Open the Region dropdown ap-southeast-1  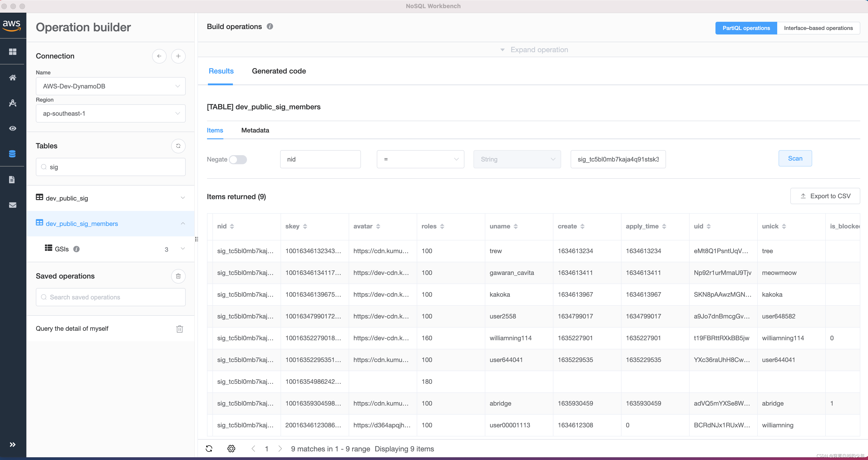111,113
